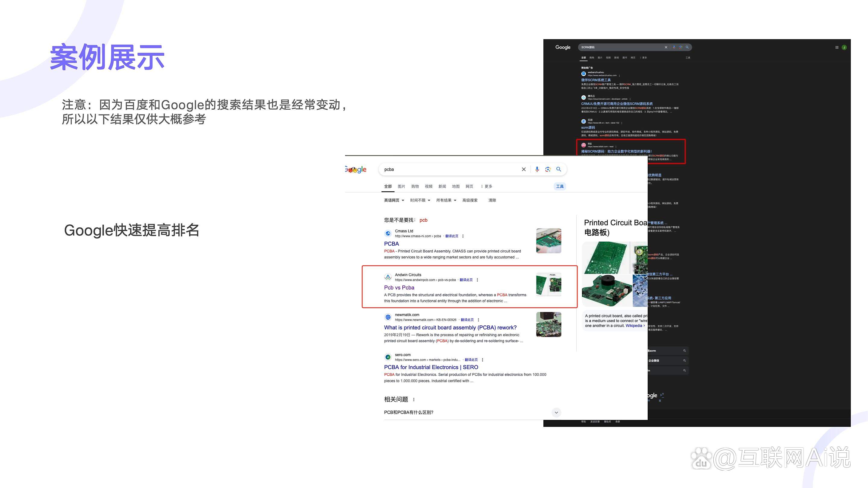Open the Pcb vs Pcba result title
This screenshot has width=868, height=488.
pyautogui.click(x=399, y=288)
